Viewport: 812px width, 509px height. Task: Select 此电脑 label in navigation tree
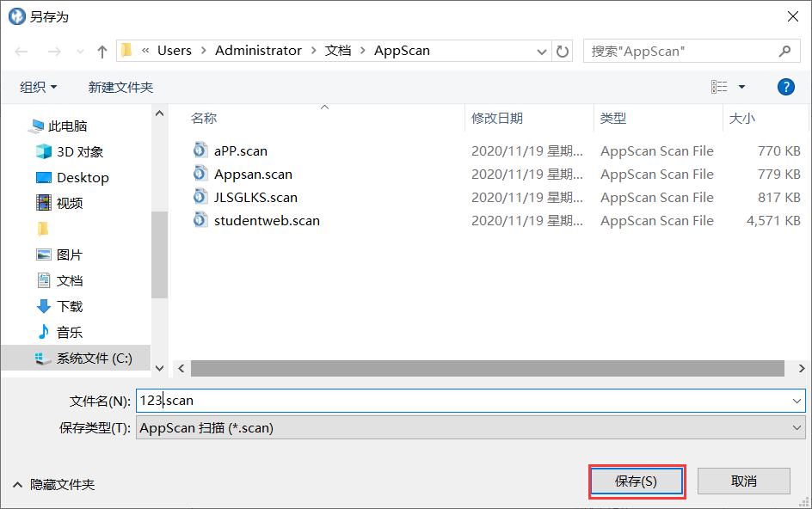[68, 126]
